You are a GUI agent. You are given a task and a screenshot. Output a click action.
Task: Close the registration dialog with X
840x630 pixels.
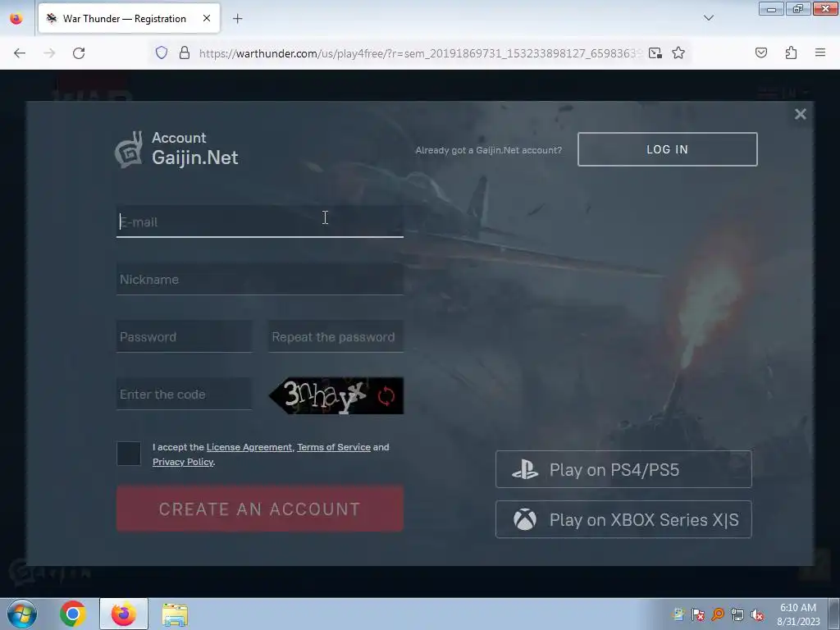tap(801, 114)
